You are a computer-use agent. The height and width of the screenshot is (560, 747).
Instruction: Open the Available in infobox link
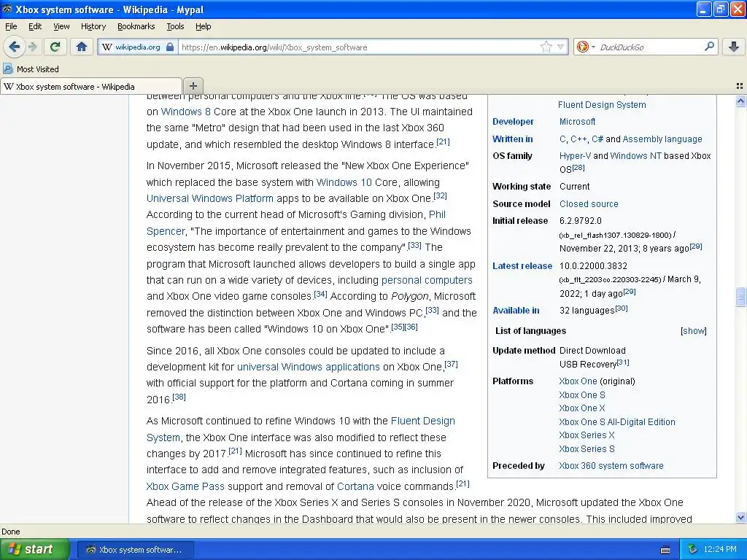pos(516,311)
